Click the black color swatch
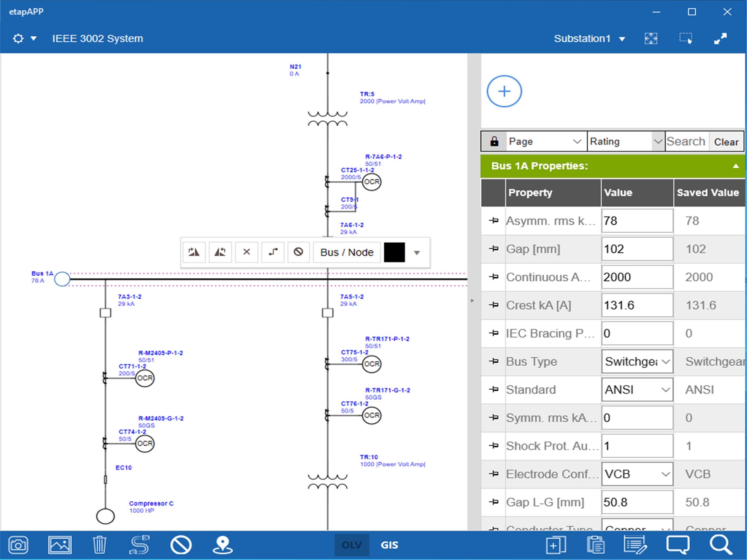 (x=394, y=252)
